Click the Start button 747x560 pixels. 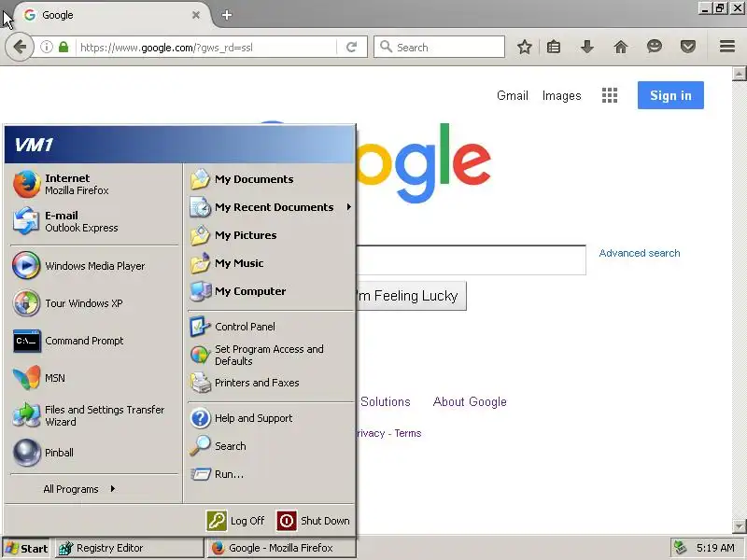click(26, 549)
